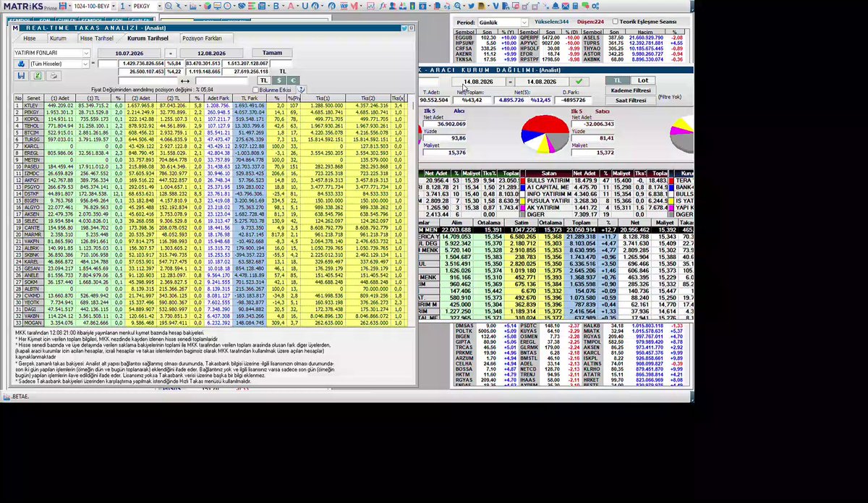The image size is (868, 503).
Task: Open the (Tüm Hisseler) dropdown
Action: tap(85, 64)
